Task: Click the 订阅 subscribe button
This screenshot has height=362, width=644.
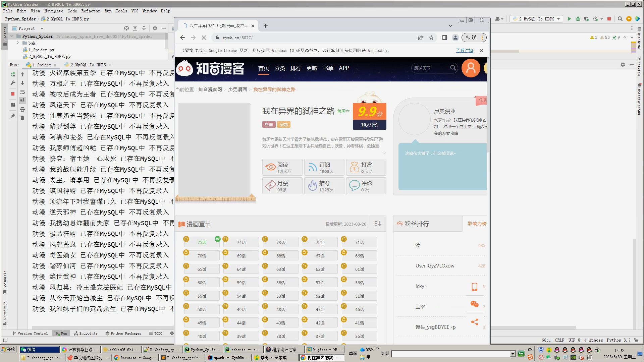Action: pyautogui.click(x=324, y=167)
